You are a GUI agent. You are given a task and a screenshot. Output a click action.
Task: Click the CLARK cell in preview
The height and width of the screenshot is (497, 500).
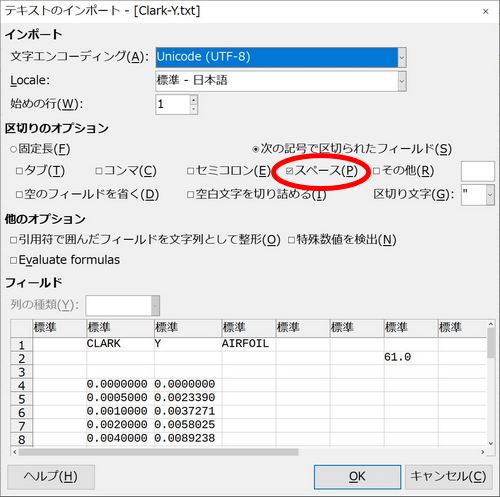pyautogui.click(x=120, y=344)
